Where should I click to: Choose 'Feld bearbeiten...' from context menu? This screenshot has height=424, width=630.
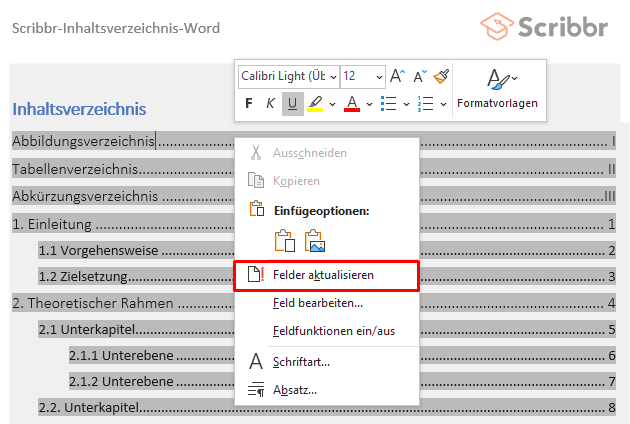317,302
